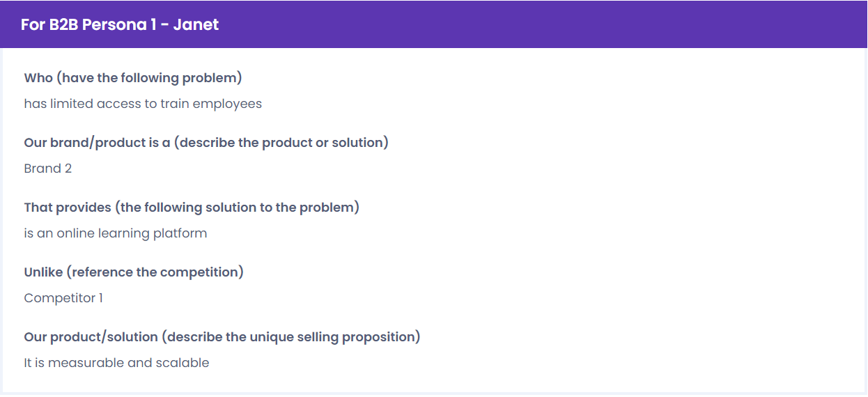Select 'It is measurable and scalable' text
This screenshot has width=868, height=397.
tap(116, 363)
